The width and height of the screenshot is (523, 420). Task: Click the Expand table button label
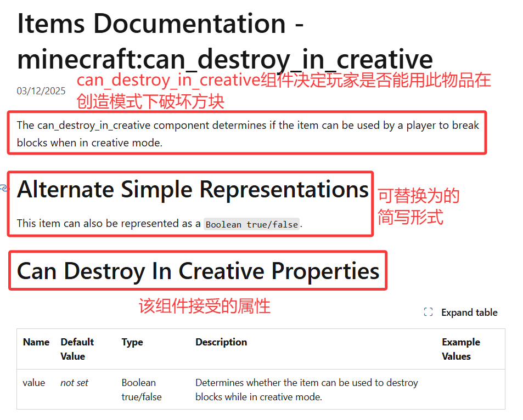pyautogui.click(x=469, y=312)
